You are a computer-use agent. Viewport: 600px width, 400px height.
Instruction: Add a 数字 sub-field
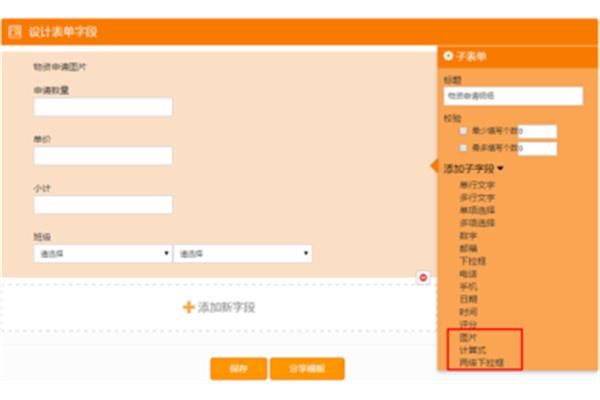click(468, 236)
